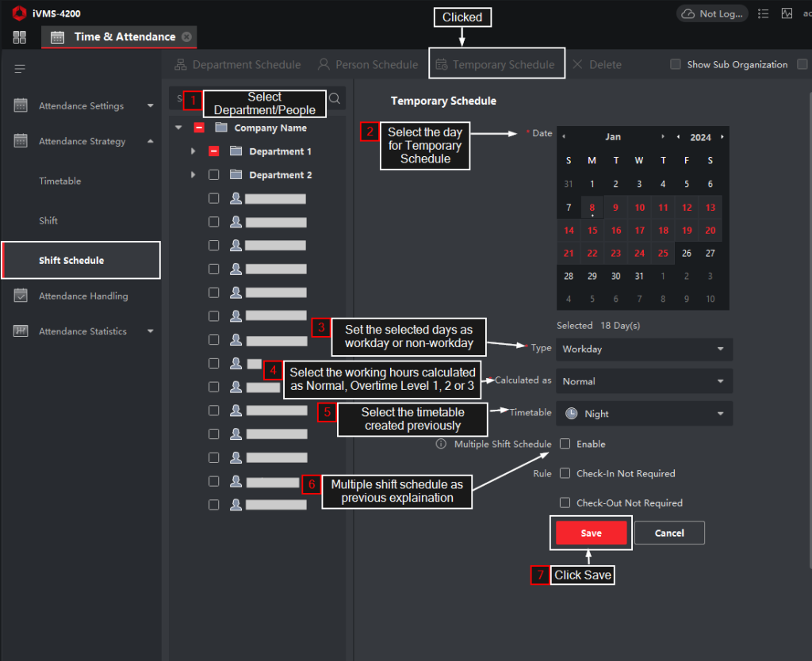Viewport: 812px width, 661px height.
Task: Select January 26 on the calendar
Action: click(x=686, y=253)
